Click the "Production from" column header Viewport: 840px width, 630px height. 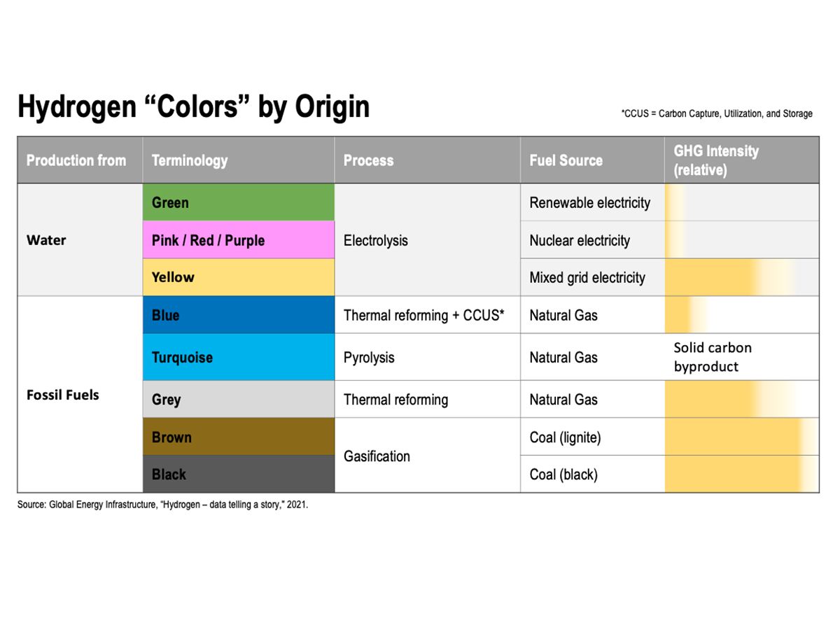(76, 160)
